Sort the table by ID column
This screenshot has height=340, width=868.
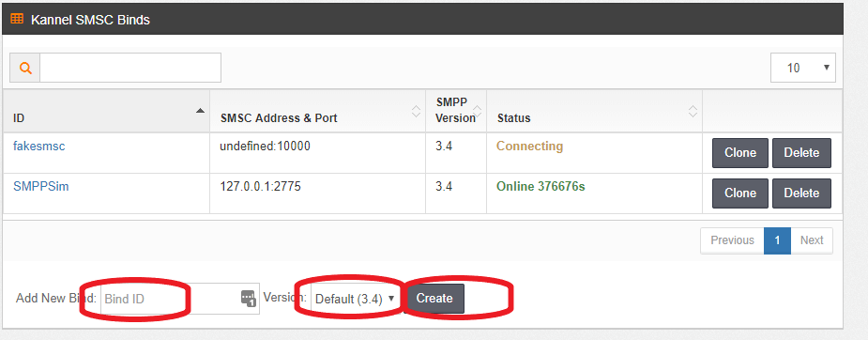point(106,111)
